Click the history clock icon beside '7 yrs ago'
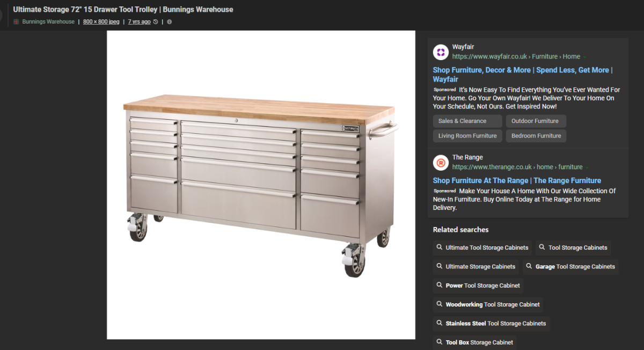Screen dimensions: 644x350 tap(156, 22)
